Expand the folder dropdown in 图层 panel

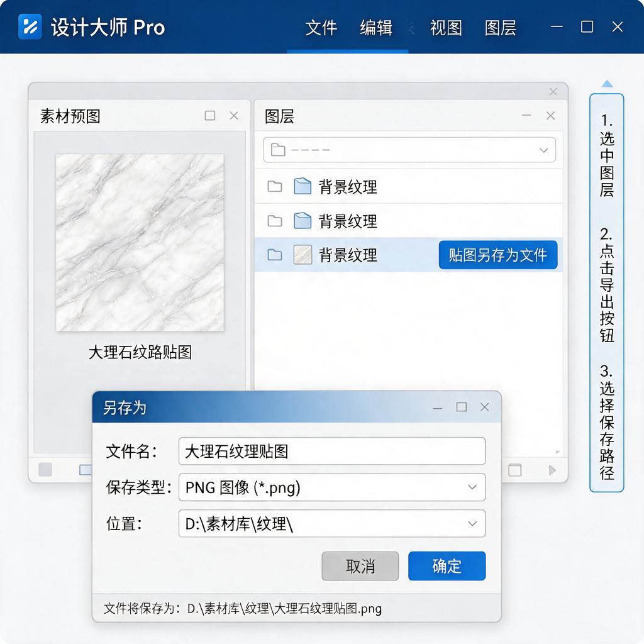(544, 150)
